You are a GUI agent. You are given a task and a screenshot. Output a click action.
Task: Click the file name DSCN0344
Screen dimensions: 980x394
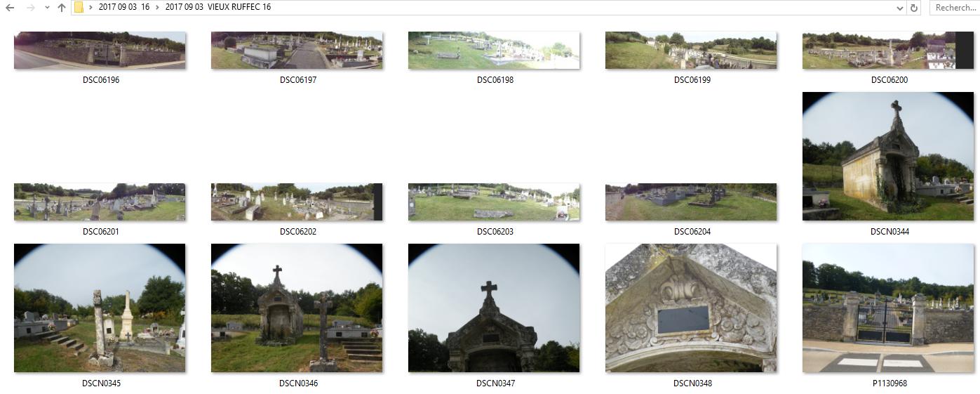[x=890, y=232]
